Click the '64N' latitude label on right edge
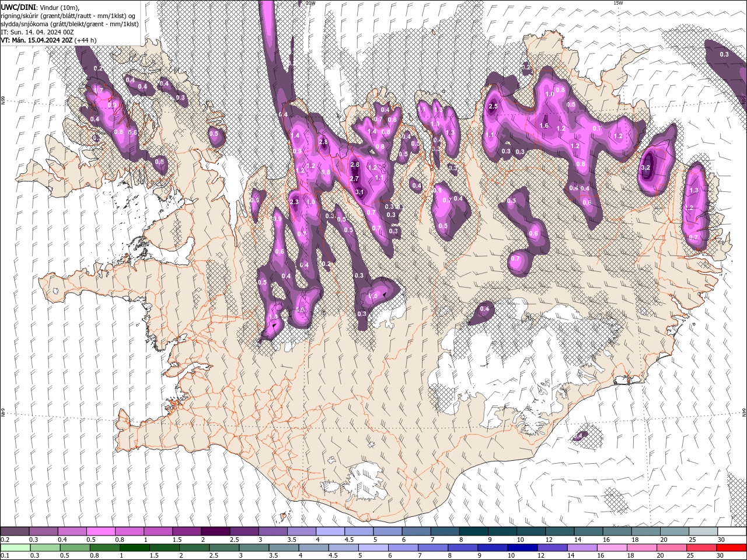Screen dimensions: 747x560 pyautogui.click(x=744, y=412)
